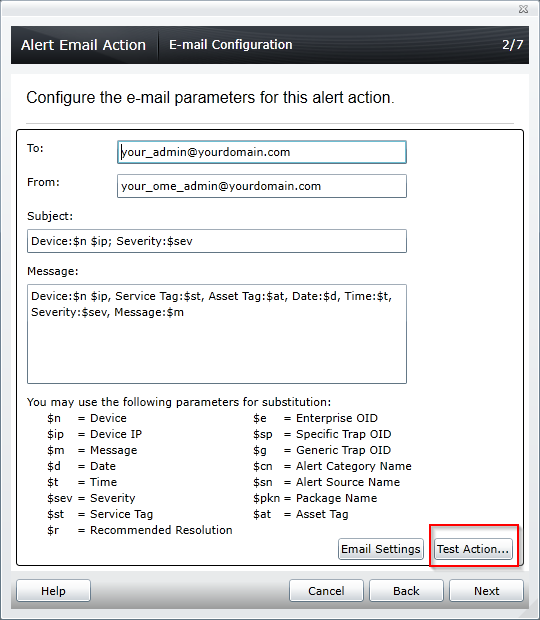Viewport: 540px width, 620px height.
Task: Click the From email address field
Action: [262, 186]
